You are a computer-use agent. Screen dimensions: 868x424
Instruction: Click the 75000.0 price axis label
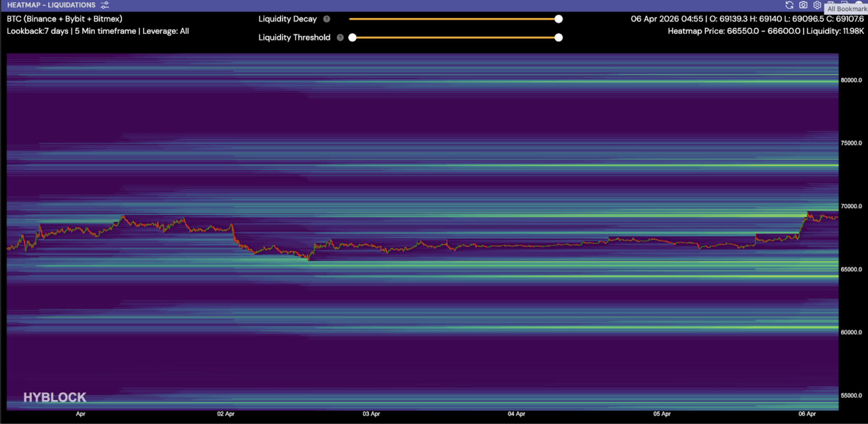click(x=851, y=143)
